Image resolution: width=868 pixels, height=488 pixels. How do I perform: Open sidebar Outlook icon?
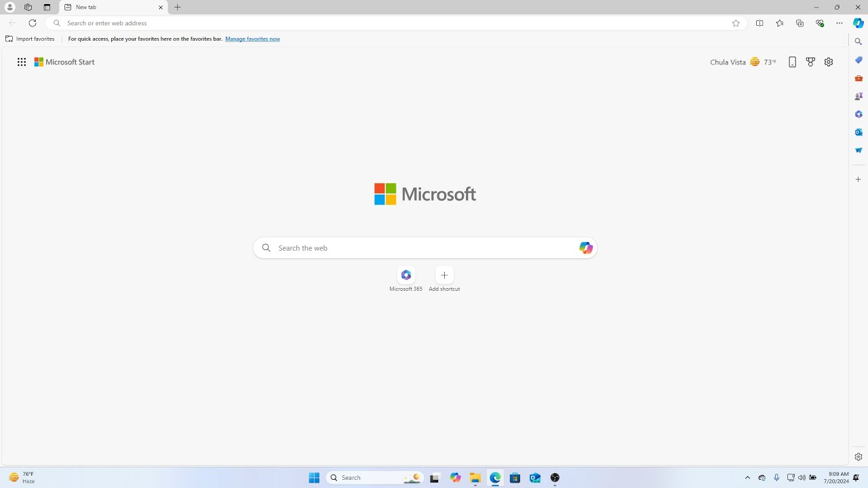click(859, 132)
